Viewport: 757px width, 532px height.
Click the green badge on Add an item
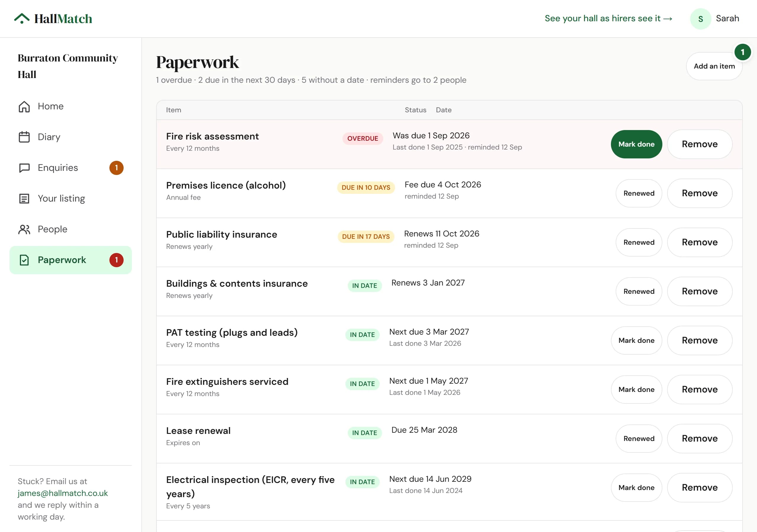(x=743, y=52)
